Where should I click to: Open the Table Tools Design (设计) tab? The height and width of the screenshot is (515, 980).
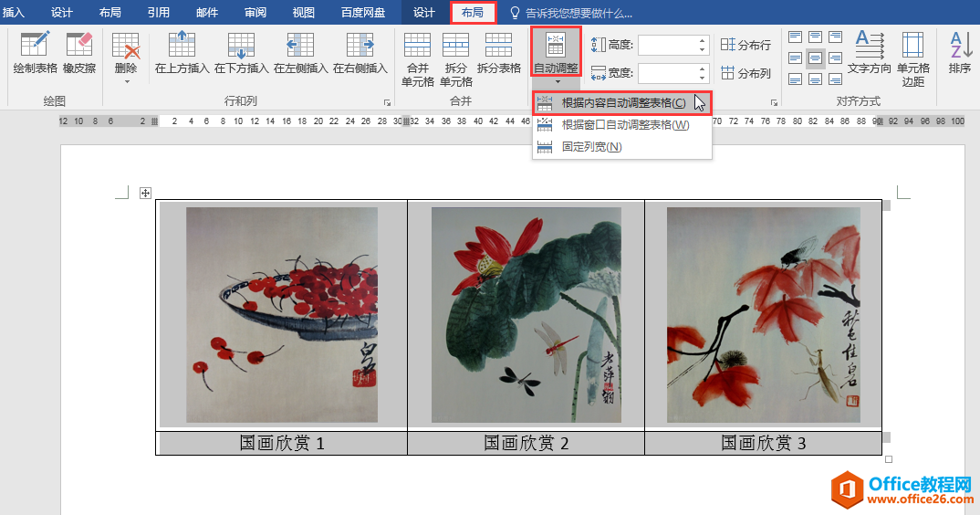pyautogui.click(x=424, y=13)
